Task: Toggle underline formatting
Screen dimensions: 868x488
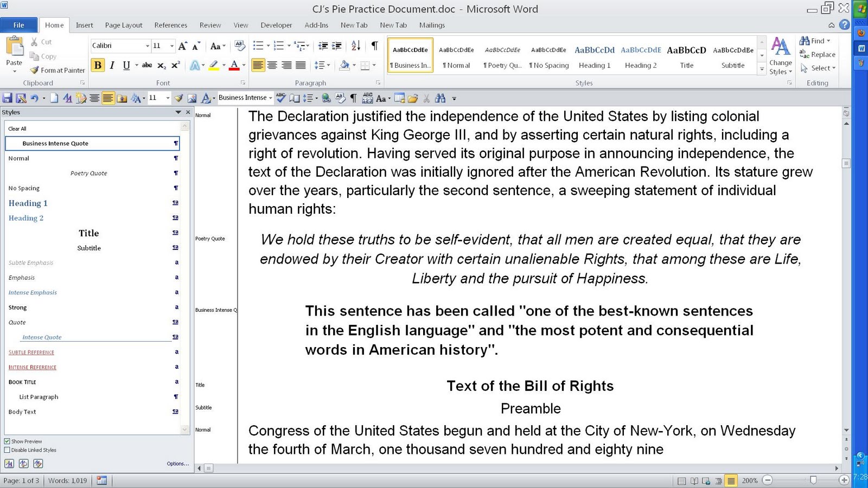Action: pos(125,65)
